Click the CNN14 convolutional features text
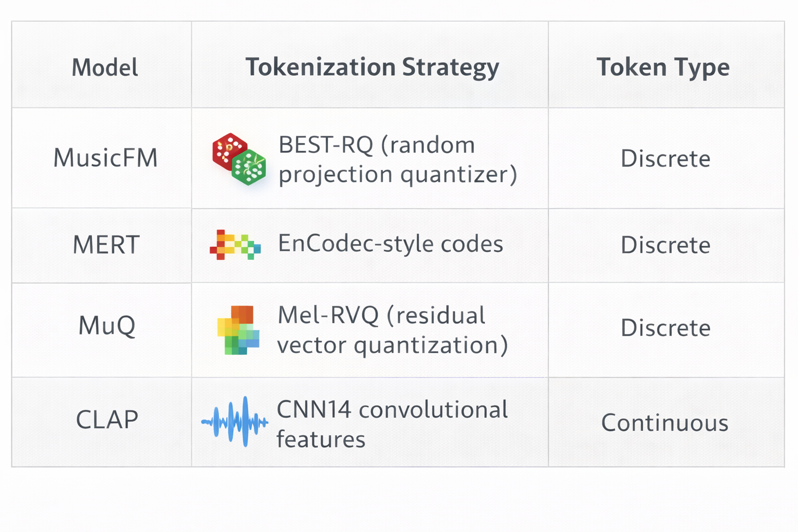The height and width of the screenshot is (532, 798). click(x=392, y=424)
